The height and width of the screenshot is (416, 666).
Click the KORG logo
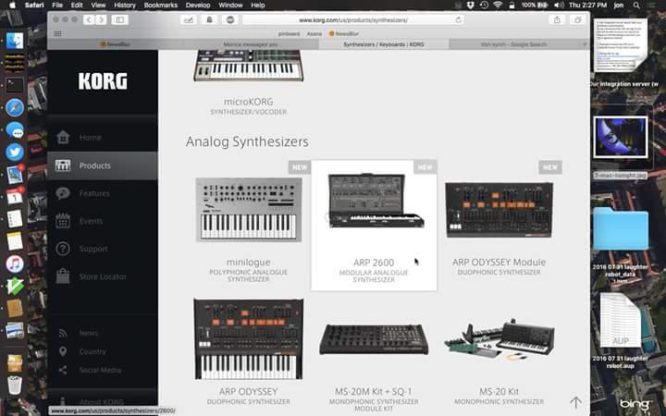coord(103,81)
